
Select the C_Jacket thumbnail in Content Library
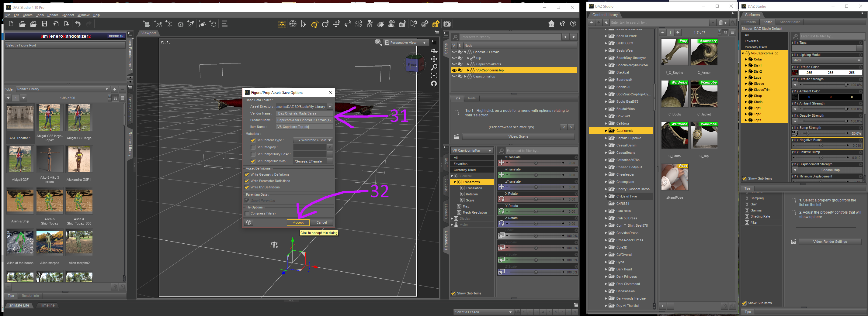coord(704,94)
